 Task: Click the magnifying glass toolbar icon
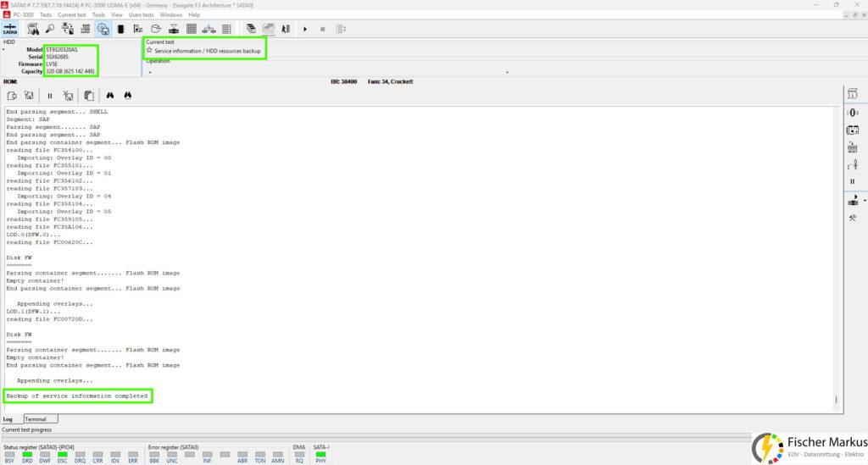pos(50,29)
